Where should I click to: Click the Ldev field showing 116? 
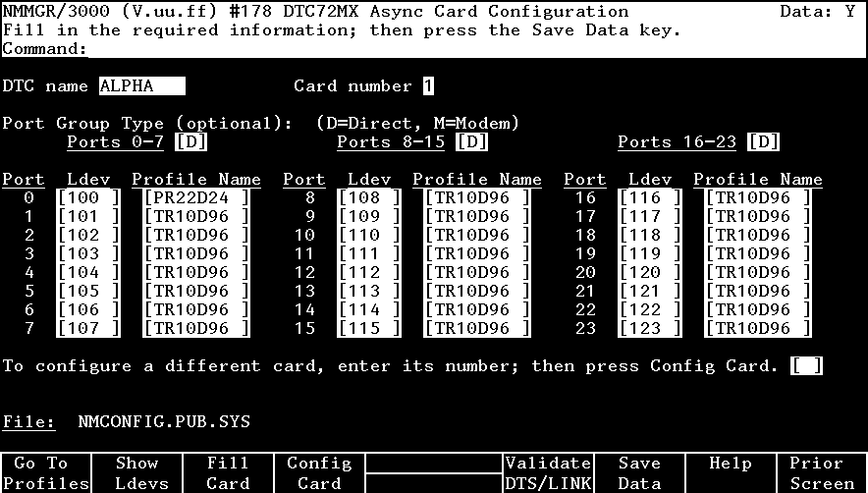click(x=650, y=198)
